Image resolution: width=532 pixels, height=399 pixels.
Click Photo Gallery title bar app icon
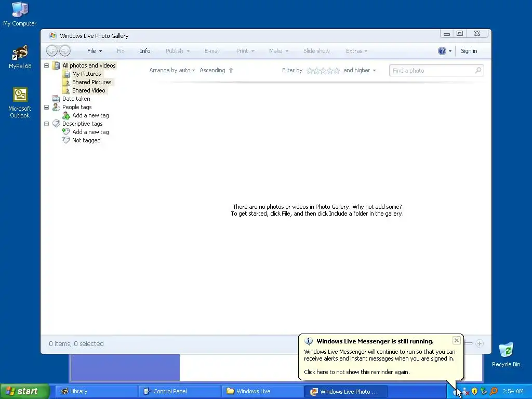(x=52, y=36)
